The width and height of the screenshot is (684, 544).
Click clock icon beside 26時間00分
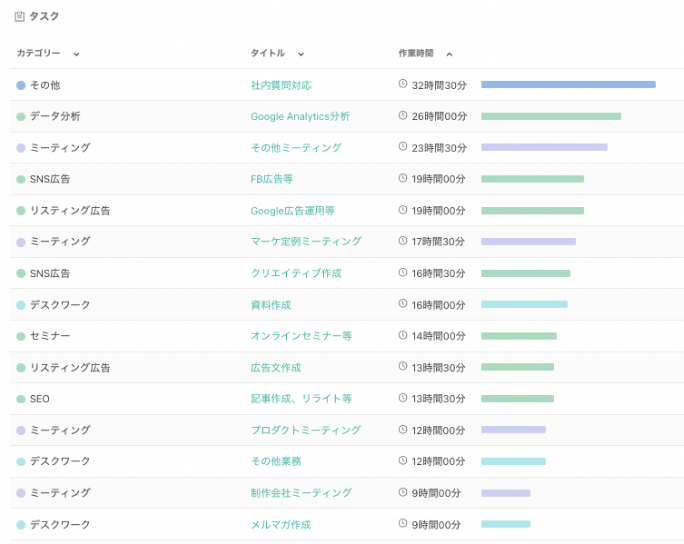coord(403,116)
